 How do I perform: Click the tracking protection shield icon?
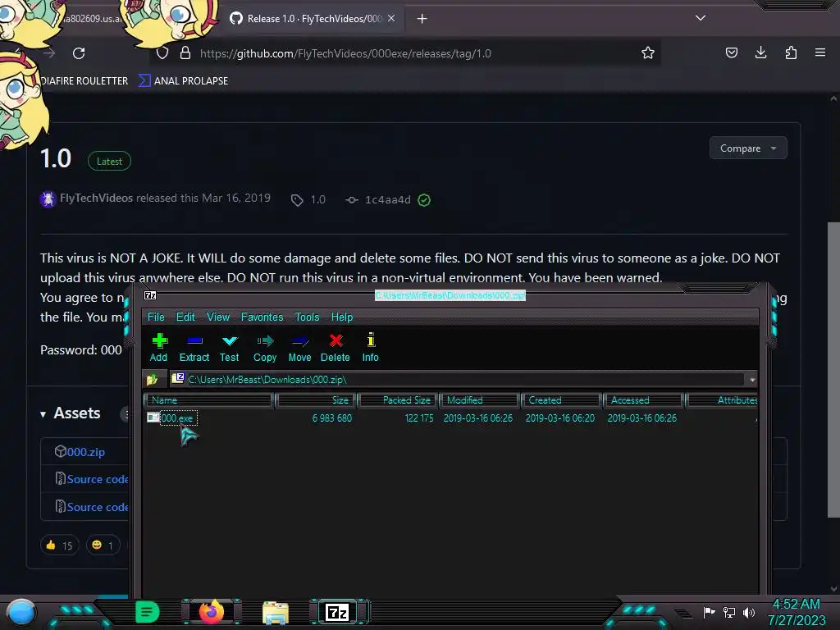pos(162,53)
